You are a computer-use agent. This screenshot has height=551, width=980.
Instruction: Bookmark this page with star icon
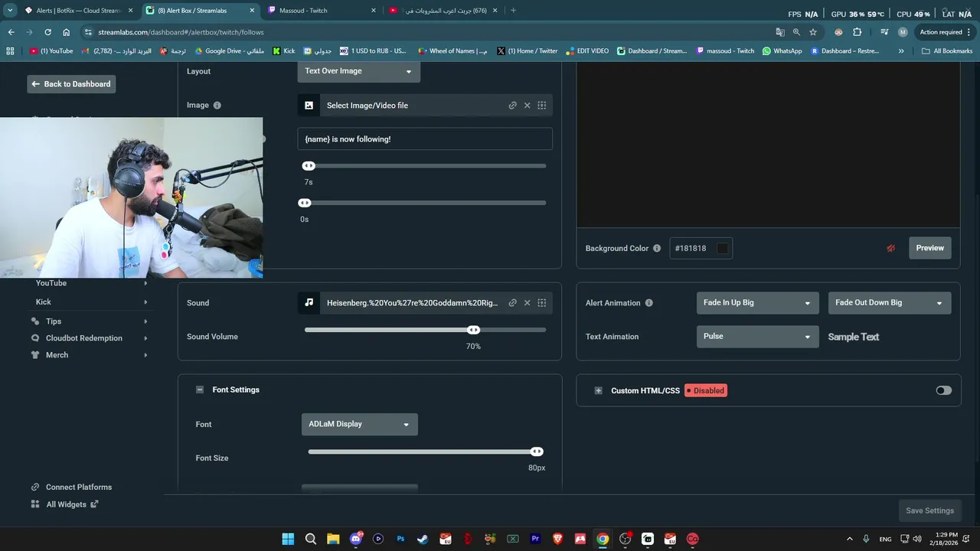point(813,32)
